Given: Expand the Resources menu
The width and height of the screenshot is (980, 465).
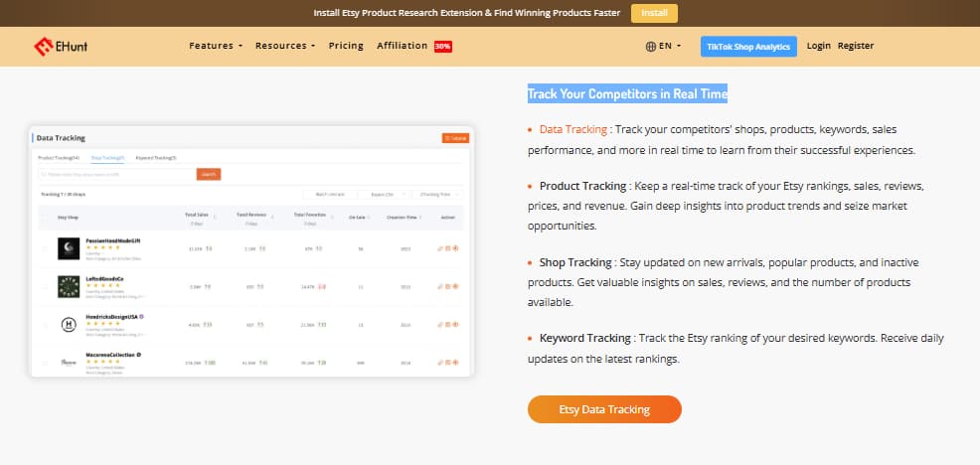Looking at the screenshot, I should (285, 46).
